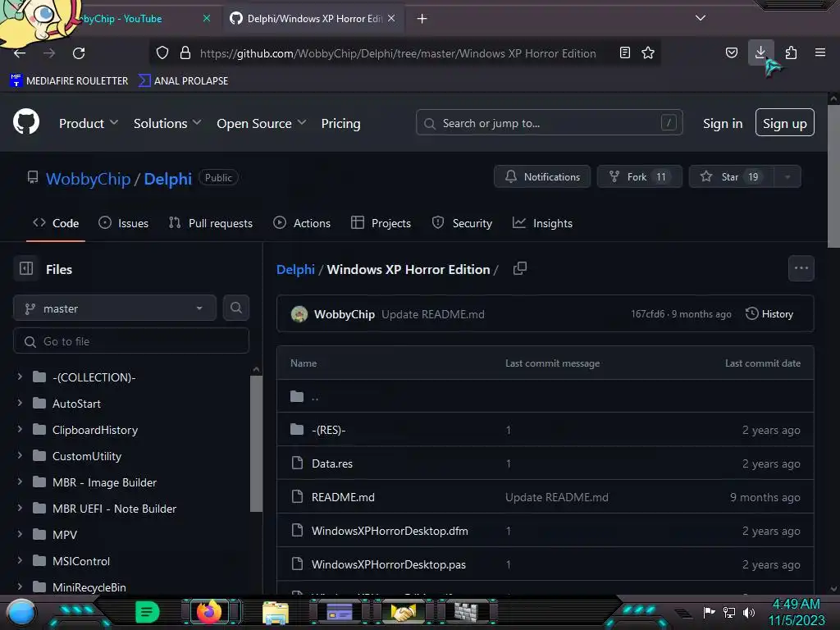Viewport: 840px width, 630px height.
Task: Click the WobbyChip owner link
Action: point(89,178)
